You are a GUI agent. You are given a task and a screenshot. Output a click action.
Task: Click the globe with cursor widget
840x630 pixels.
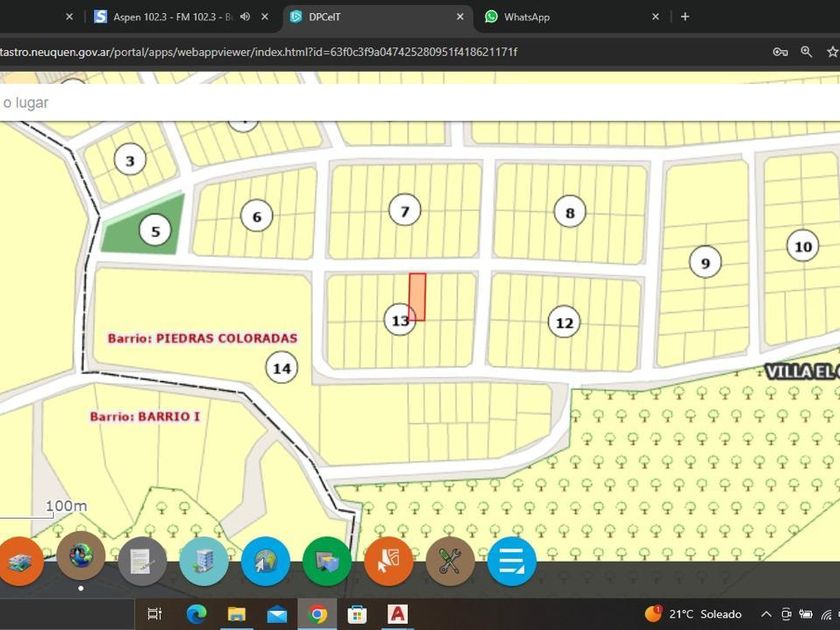tap(265, 562)
